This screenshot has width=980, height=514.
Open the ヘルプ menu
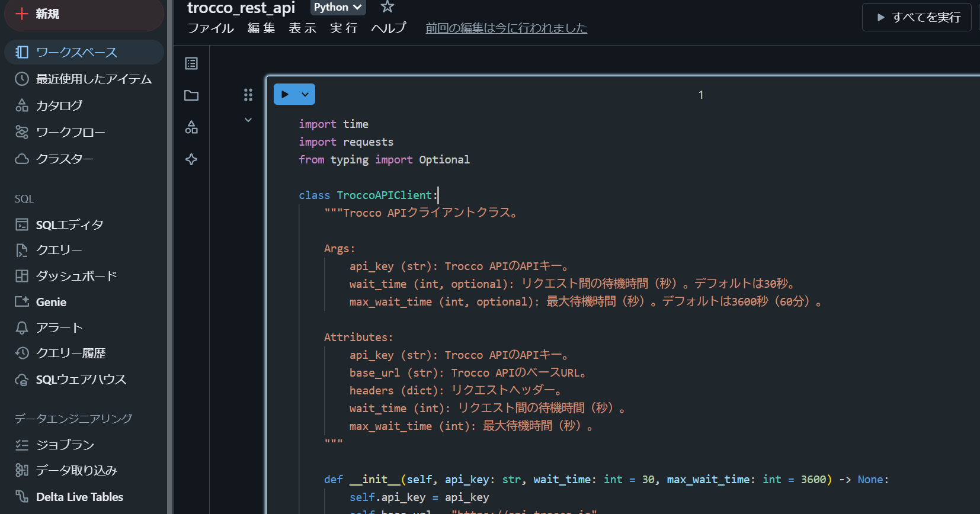pyautogui.click(x=389, y=28)
